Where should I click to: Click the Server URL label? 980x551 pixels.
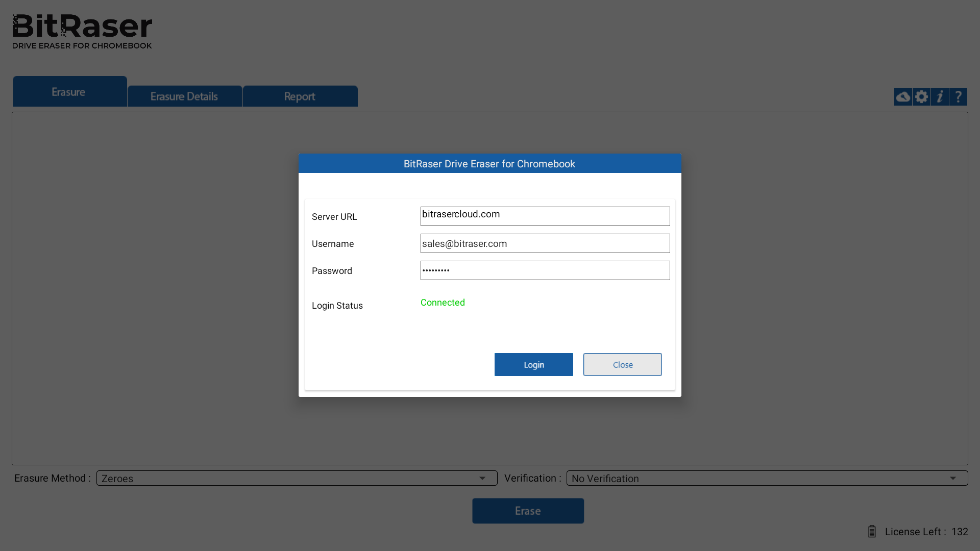(334, 217)
